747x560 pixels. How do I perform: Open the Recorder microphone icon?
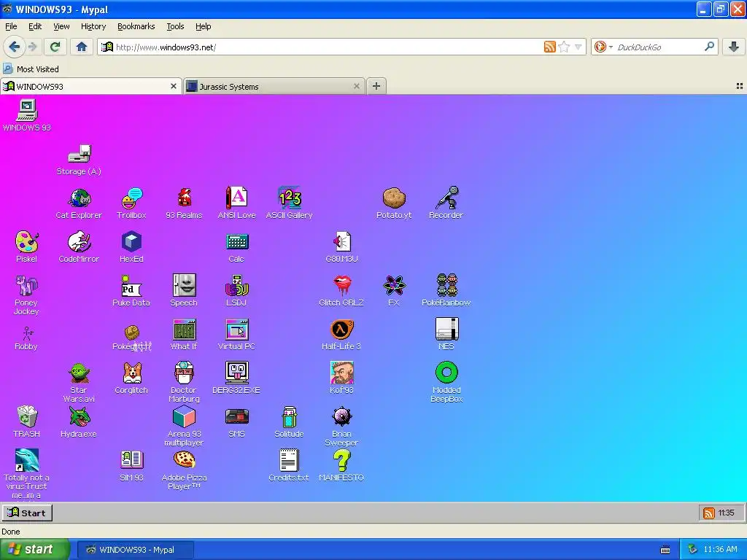tap(446, 198)
